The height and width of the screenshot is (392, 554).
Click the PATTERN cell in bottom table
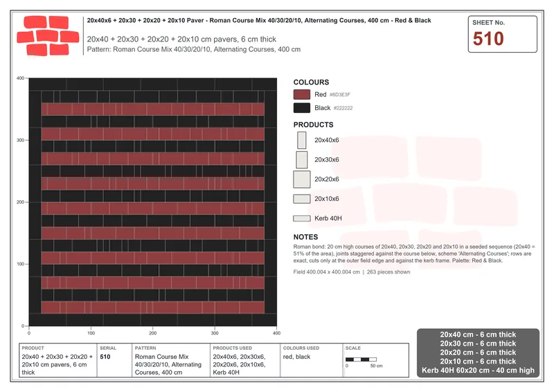[171, 360]
